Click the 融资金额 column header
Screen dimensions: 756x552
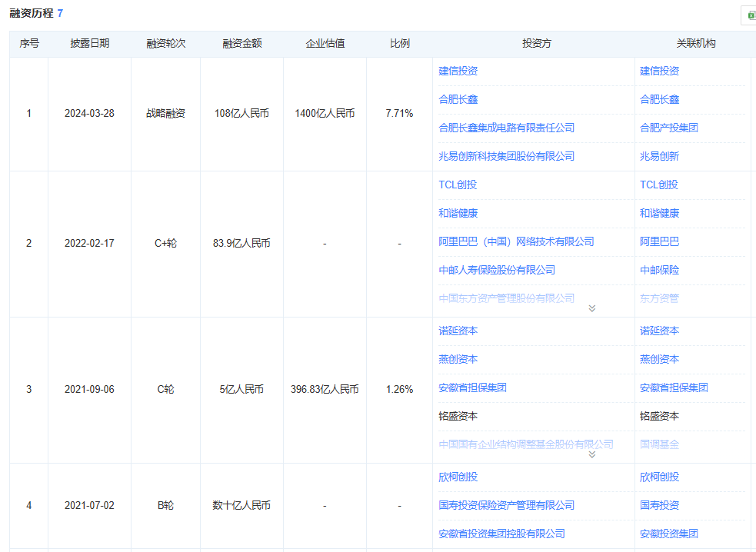click(242, 43)
